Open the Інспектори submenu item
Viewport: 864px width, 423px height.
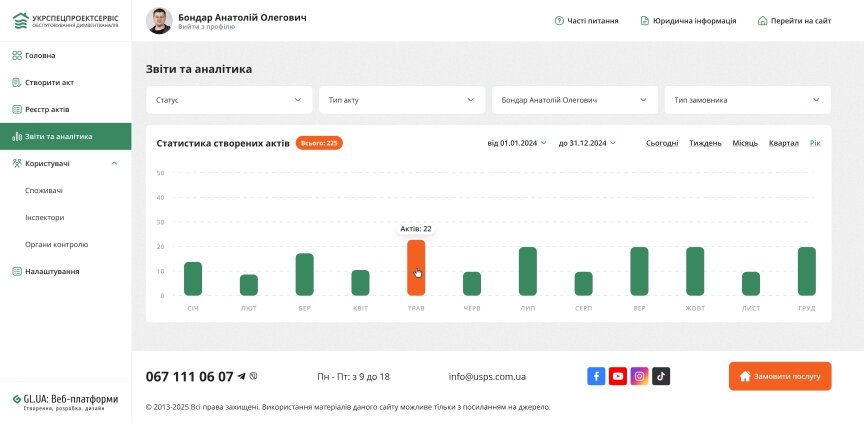click(x=45, y=218)
